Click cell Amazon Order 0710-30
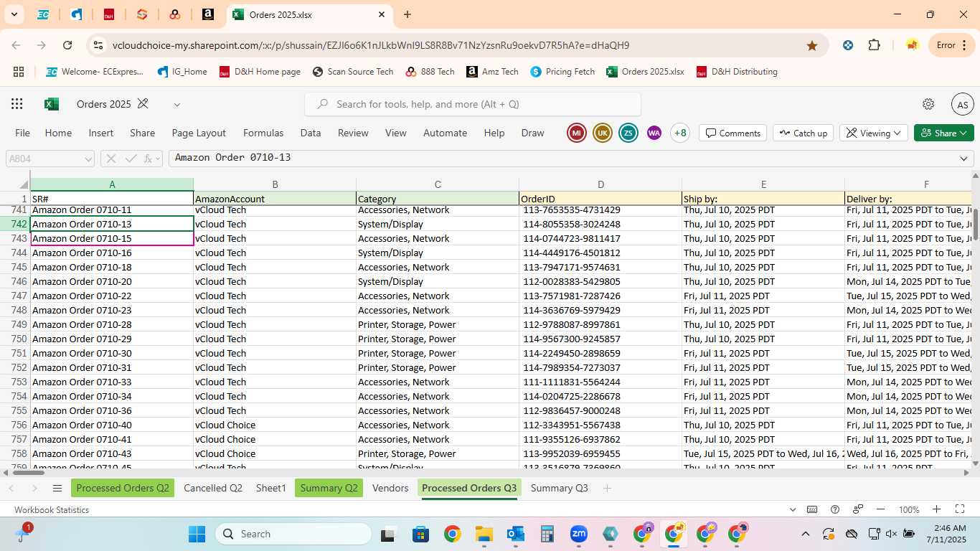Image resolution: width=980 pixels, height=551 pixels. (112, 353)
